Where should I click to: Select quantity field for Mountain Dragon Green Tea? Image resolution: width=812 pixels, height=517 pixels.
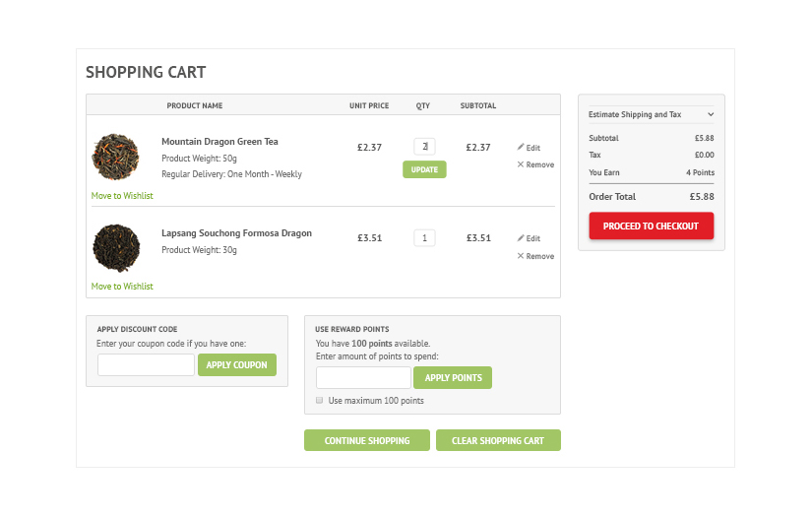pyautogui.click(x=424, y=147)
